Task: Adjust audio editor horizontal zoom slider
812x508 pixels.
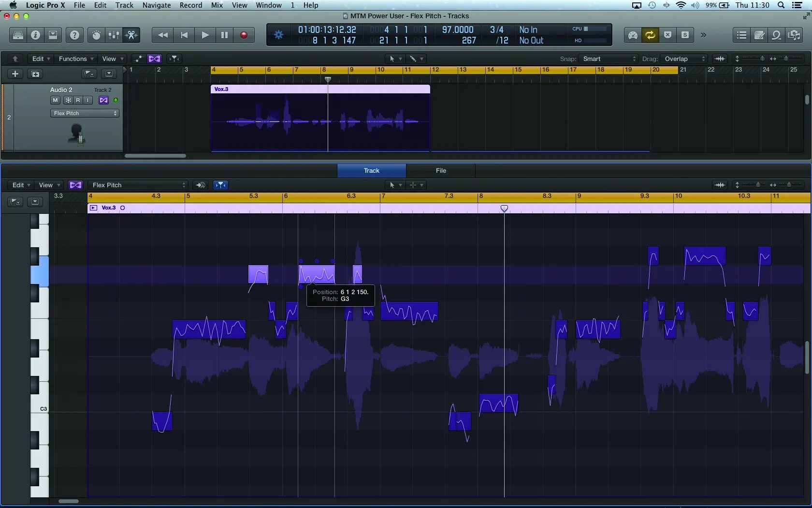Action: point(788,185)
